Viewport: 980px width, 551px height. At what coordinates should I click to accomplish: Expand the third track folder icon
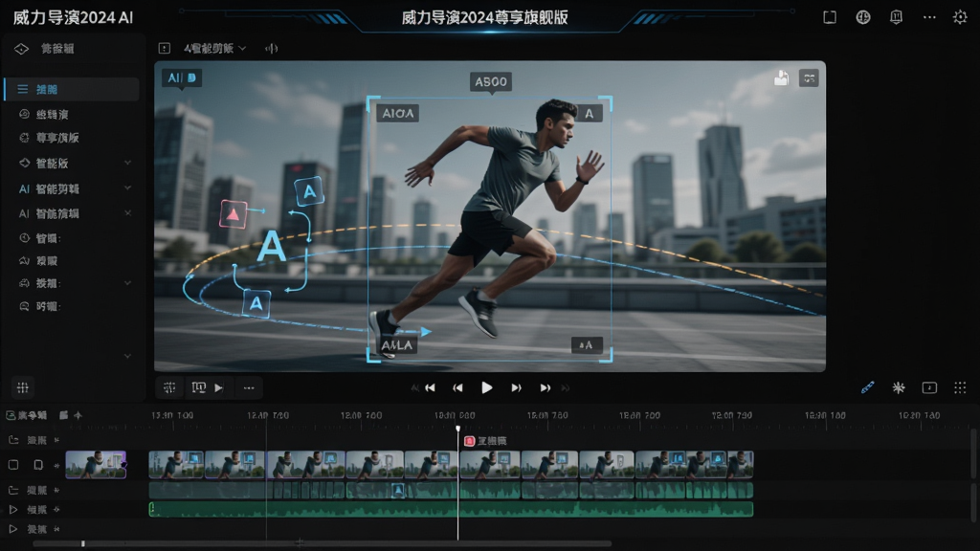coord(13,491)
